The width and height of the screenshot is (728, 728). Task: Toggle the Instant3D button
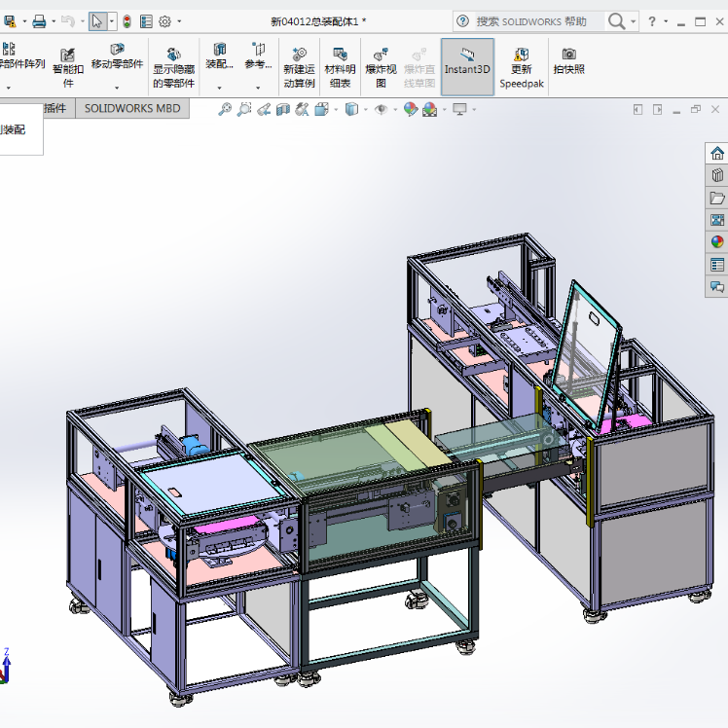pyautogui.click(x=467, y=67)
